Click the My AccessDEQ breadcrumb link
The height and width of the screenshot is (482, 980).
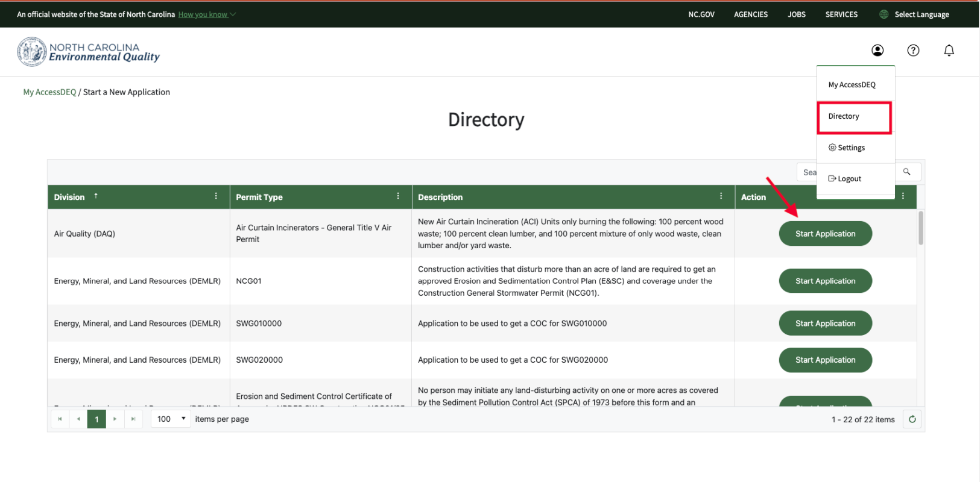point(49,92)
